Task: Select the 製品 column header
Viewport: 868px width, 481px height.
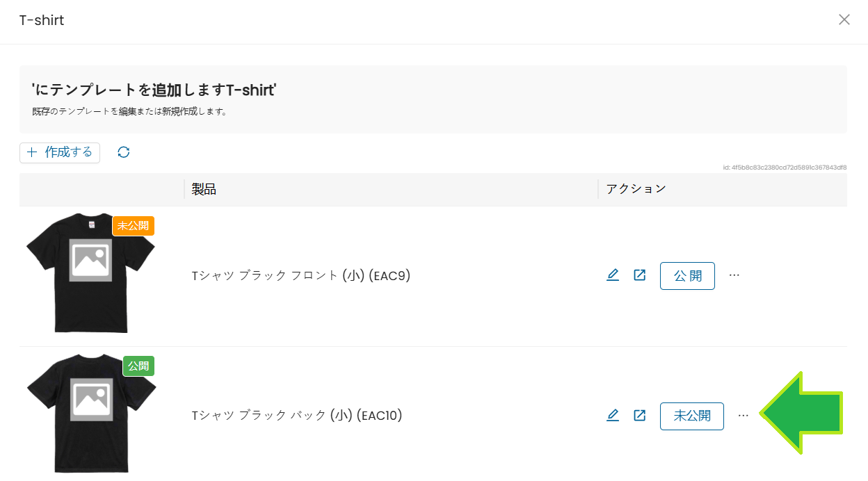Action: 204,189
